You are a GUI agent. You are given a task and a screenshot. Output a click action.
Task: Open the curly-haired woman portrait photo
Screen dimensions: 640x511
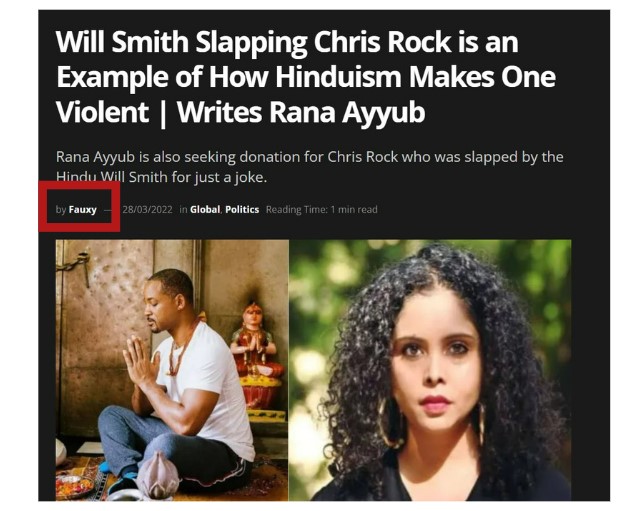[x=430, y=370]
